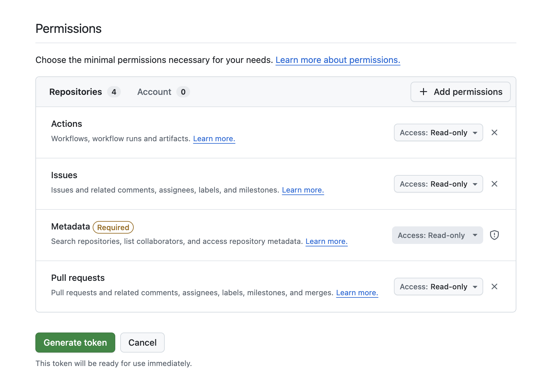553x392 pixels.
Task: Switch to the Repositories tab
Action: coord(75,92)
